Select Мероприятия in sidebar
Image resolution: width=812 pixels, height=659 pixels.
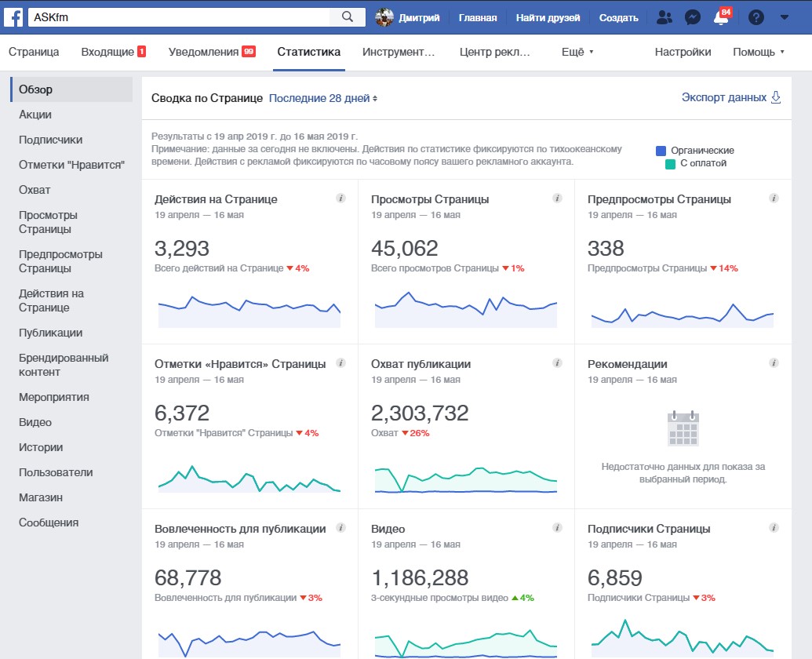pos(54,397)
